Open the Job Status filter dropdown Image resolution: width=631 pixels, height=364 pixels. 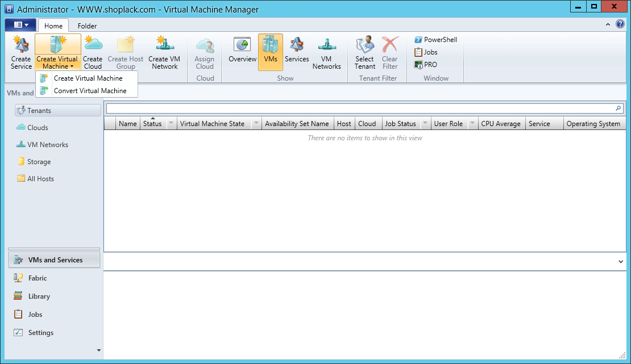coord(425,123)
